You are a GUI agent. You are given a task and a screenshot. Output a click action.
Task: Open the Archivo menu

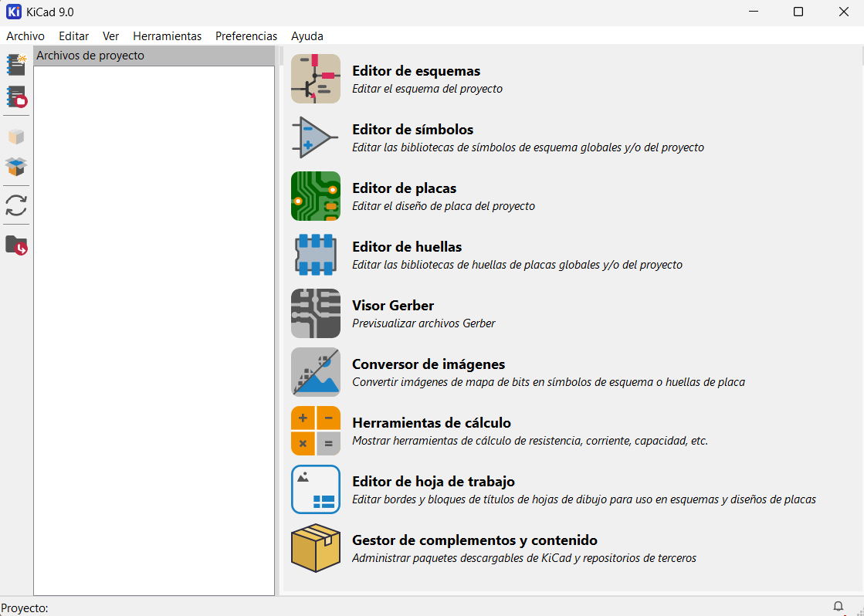click(x=25, y=36)
